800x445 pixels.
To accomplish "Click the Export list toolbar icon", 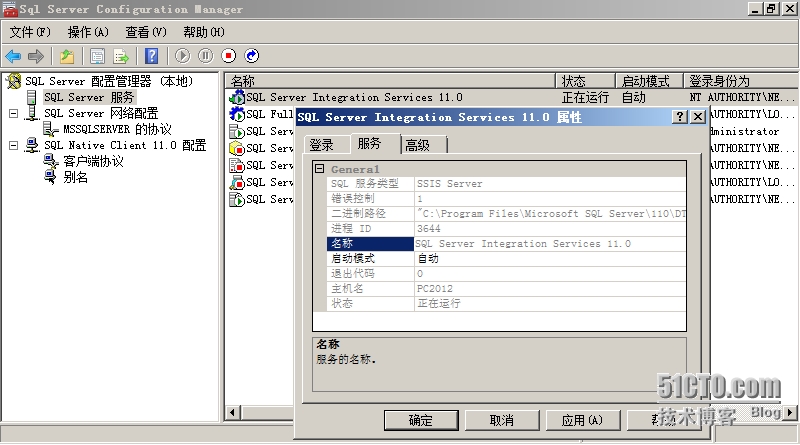I will (x=121, y=56).
